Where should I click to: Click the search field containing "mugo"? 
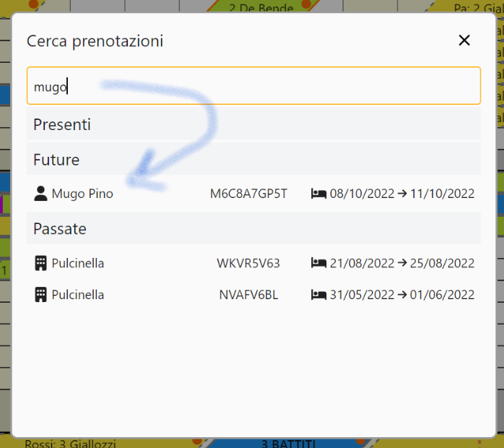coord(253,87)
